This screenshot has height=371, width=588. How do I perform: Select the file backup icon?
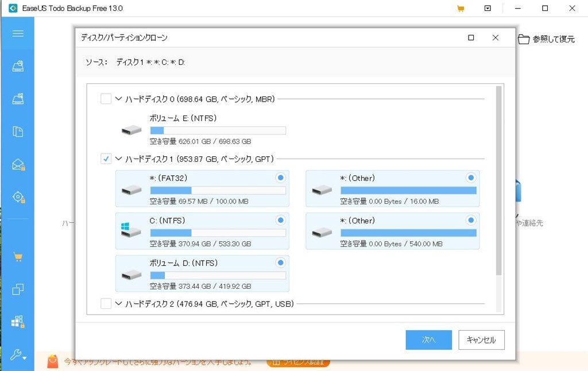tap(18, 132)
